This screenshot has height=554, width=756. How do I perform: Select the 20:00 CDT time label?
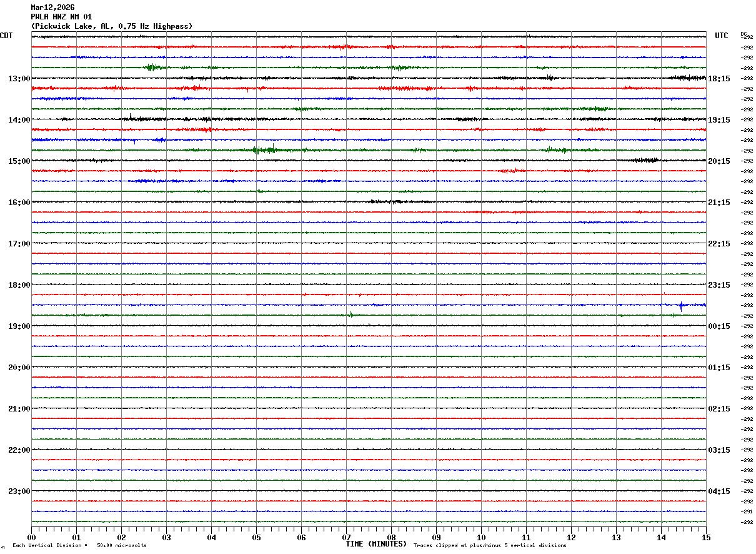tap(19, 368)
